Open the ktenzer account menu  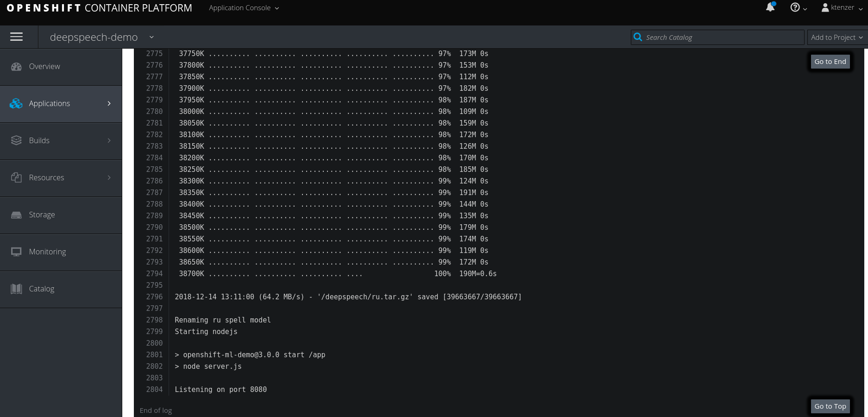(843, 7)
